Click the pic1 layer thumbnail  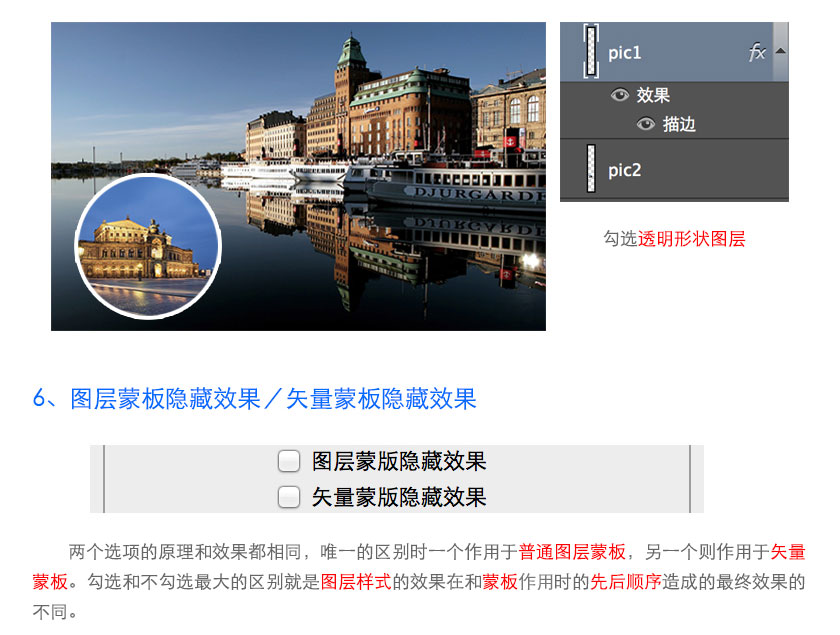tap(591, 52)
